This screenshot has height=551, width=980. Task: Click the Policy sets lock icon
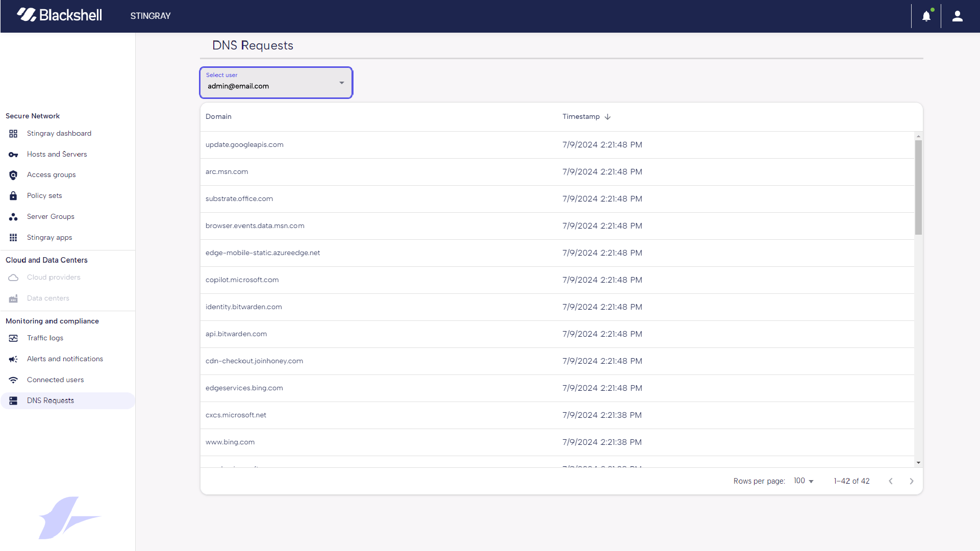click(x=13, y=195)
